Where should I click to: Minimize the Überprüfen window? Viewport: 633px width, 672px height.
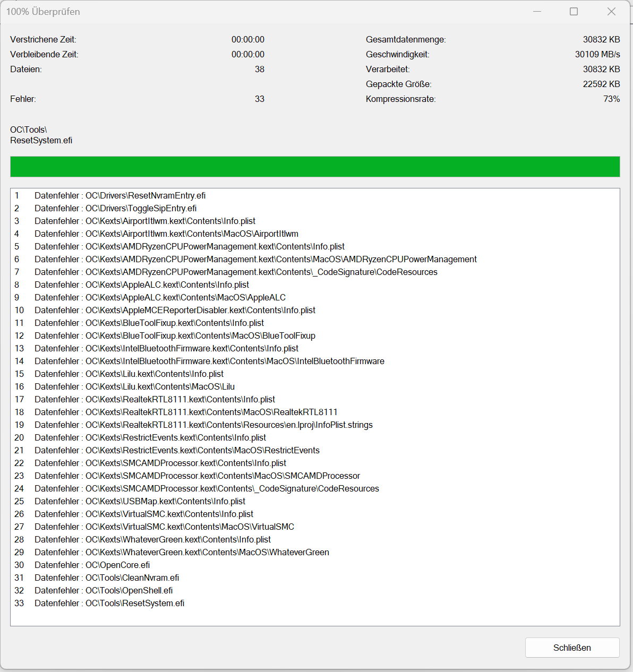(x=537, y=11)
